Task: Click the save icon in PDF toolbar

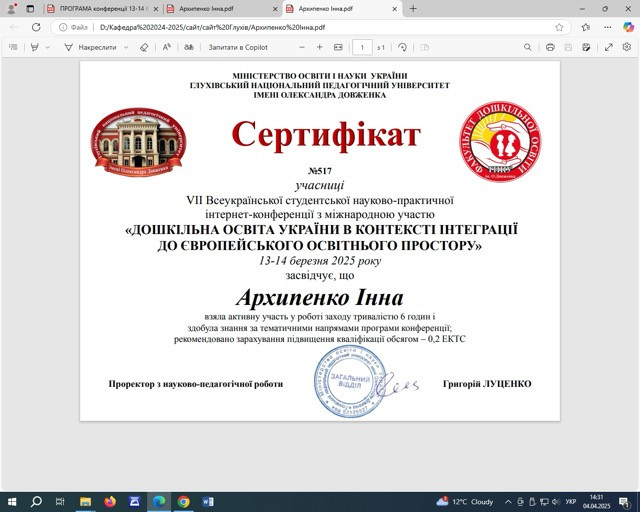Action: (x=568, y=47)
